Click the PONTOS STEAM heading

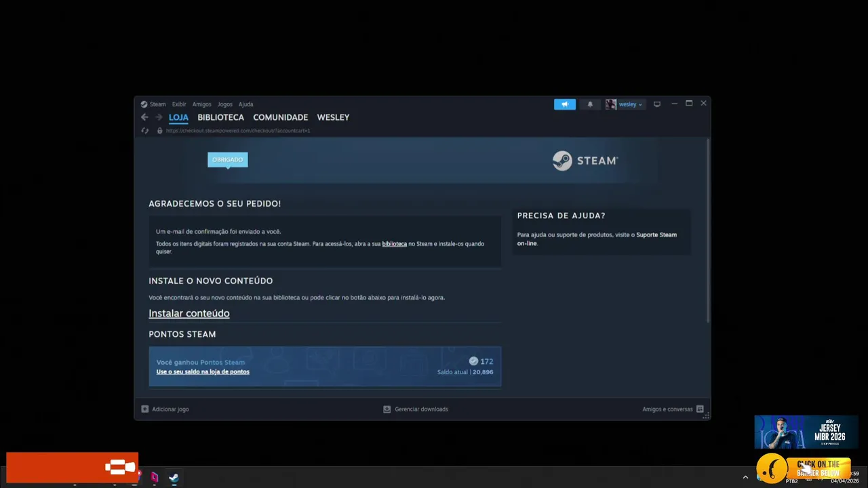[x=182, y=334]
